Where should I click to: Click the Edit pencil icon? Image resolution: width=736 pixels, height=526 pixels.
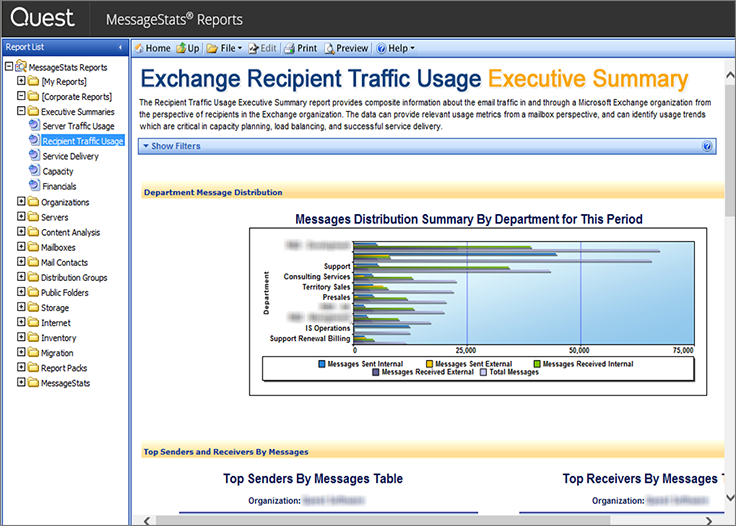click(253, 48)
